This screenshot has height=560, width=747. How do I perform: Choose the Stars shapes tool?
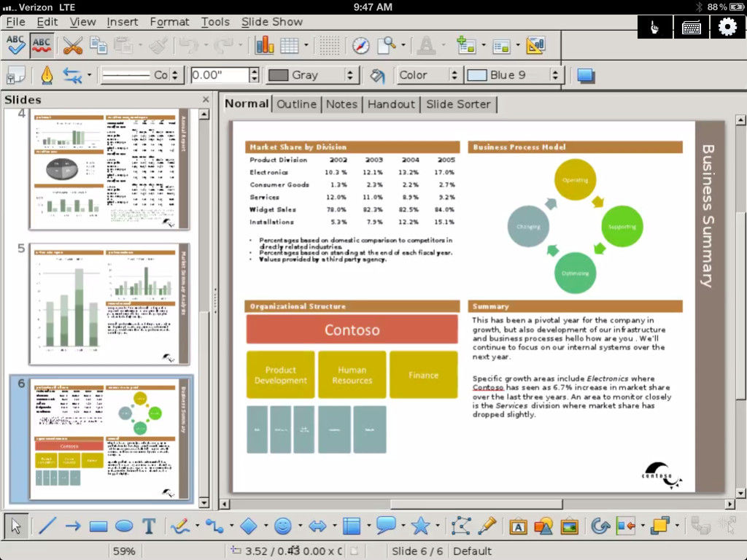tap(420, 526)
